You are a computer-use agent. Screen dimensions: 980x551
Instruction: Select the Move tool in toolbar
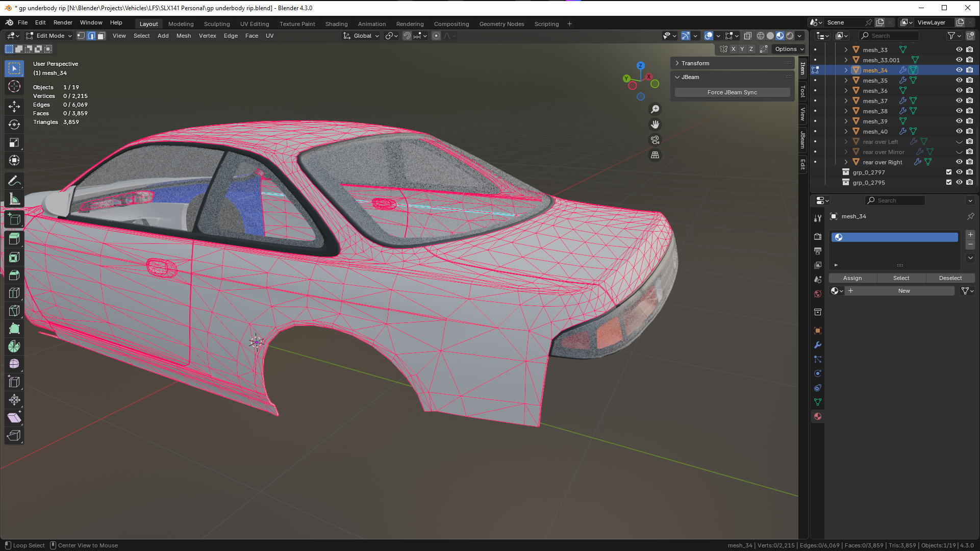coord(14,106)
